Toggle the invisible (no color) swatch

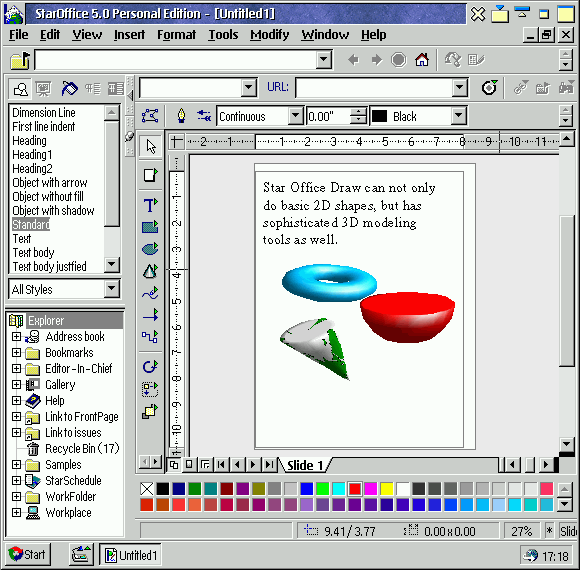(x=147, y=489)
